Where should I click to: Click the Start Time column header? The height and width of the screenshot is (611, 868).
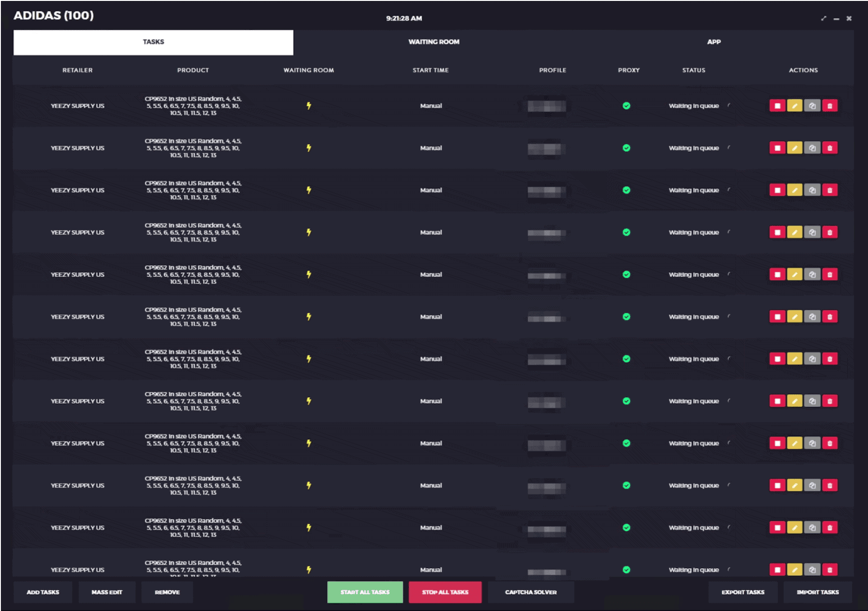(431, 70)
